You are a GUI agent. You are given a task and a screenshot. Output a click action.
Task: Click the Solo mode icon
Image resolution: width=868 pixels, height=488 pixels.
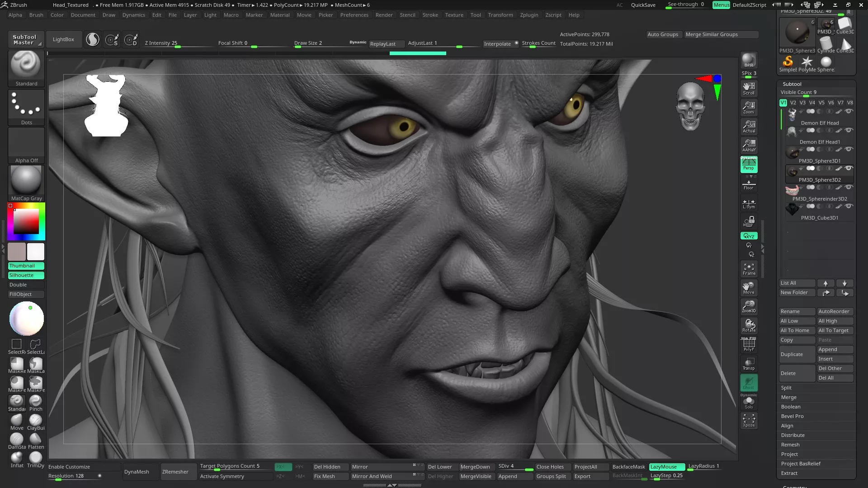[749, 402]
